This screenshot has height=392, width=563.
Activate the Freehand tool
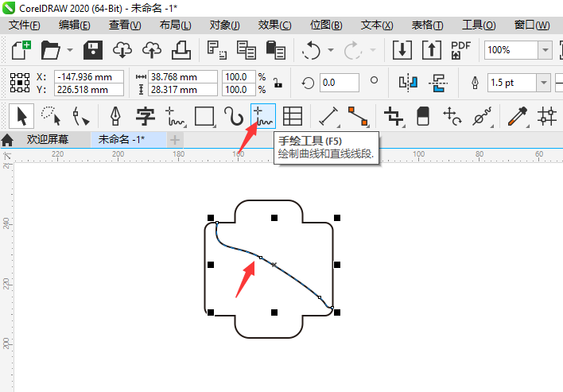(262, 117)
